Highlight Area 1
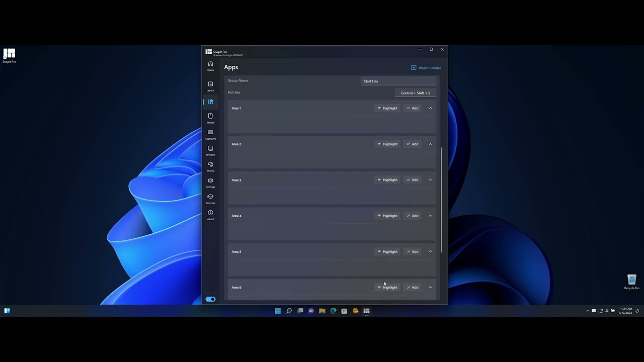Screen dimensions: 644x362 pos(387,108)
